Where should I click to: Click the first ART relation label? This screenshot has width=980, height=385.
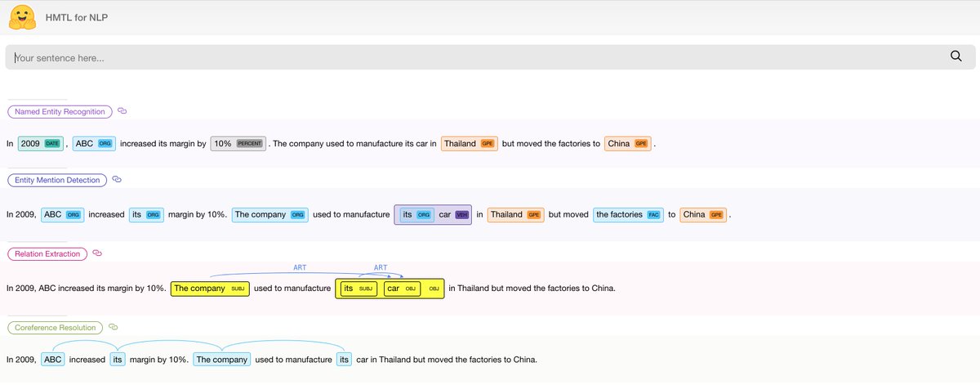click(x=301, y=267)
